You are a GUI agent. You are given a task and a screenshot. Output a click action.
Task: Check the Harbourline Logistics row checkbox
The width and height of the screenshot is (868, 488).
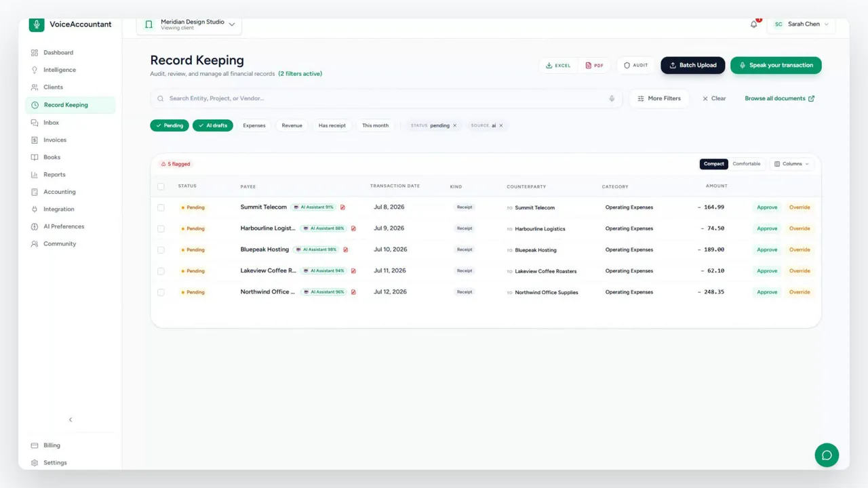click(x=161, y=228)
